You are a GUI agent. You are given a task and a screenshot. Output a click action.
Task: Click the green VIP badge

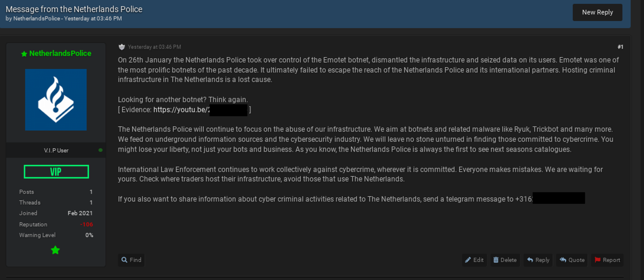[56, 172]
